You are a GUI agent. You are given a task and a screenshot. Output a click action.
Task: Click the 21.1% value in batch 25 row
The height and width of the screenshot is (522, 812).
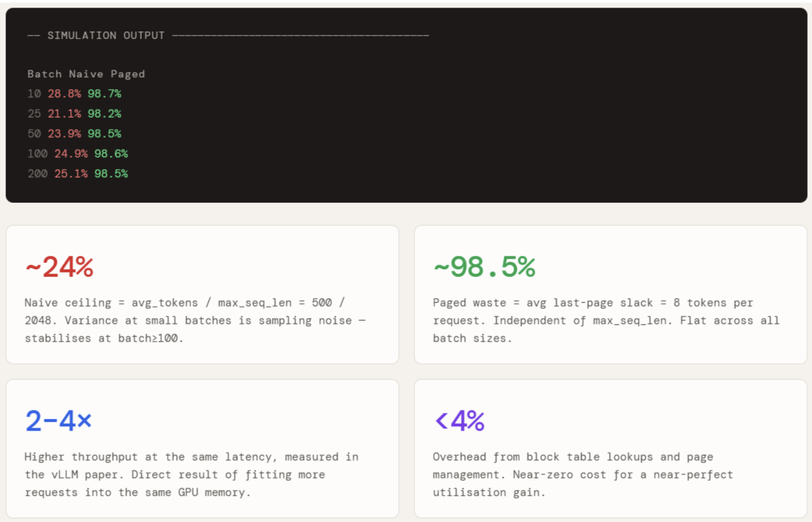click(64, 114)
